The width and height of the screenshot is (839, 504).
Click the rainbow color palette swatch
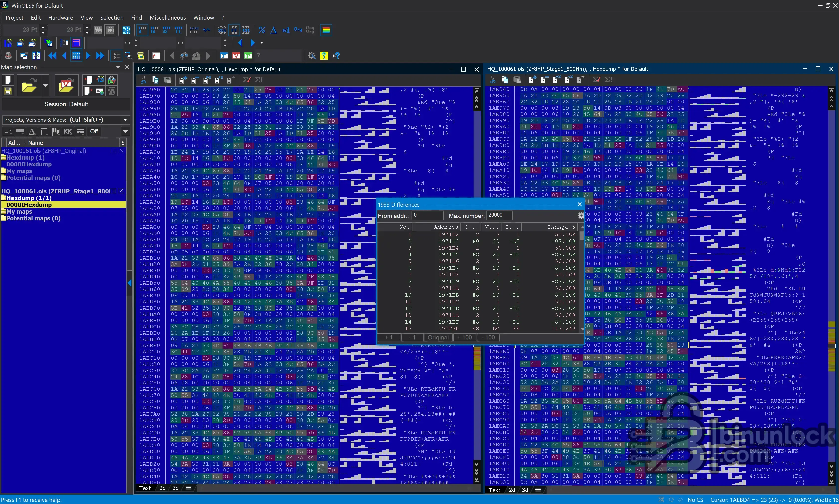[x=326, y=30]
